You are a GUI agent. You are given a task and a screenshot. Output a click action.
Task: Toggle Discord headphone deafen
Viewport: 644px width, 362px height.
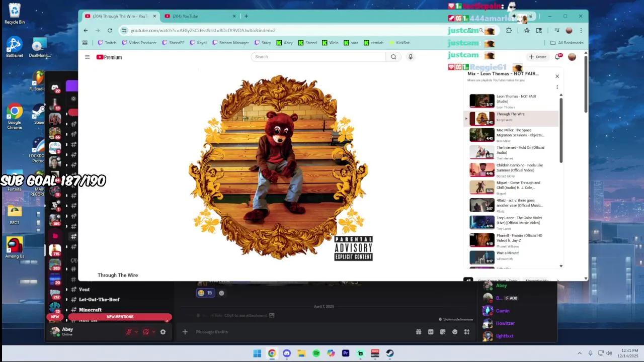[x=146, y=332]
